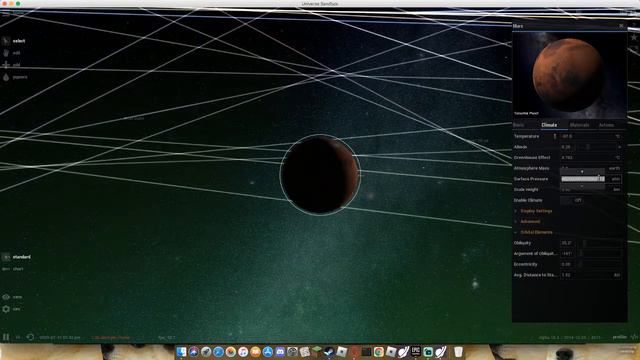Click the Obliquity value field
Screen dimensions: 640x360
tap(567, 243)
